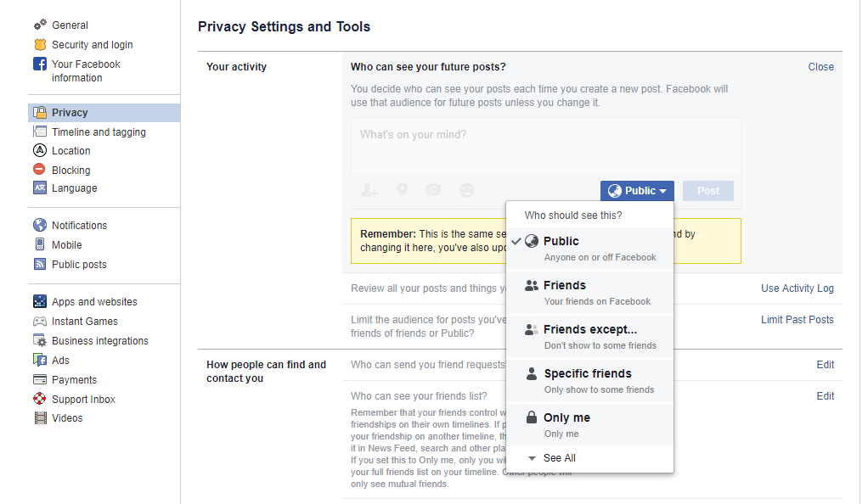
Task: Open Apps and websites label
Action: pos(94,301)
